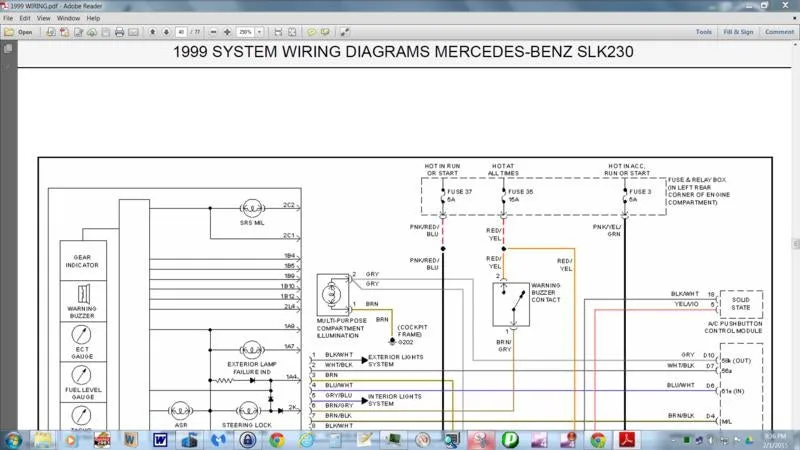This screenshot has width=800, height=450.
Task: Zoom out with the minus button
Action: [213, 32]
